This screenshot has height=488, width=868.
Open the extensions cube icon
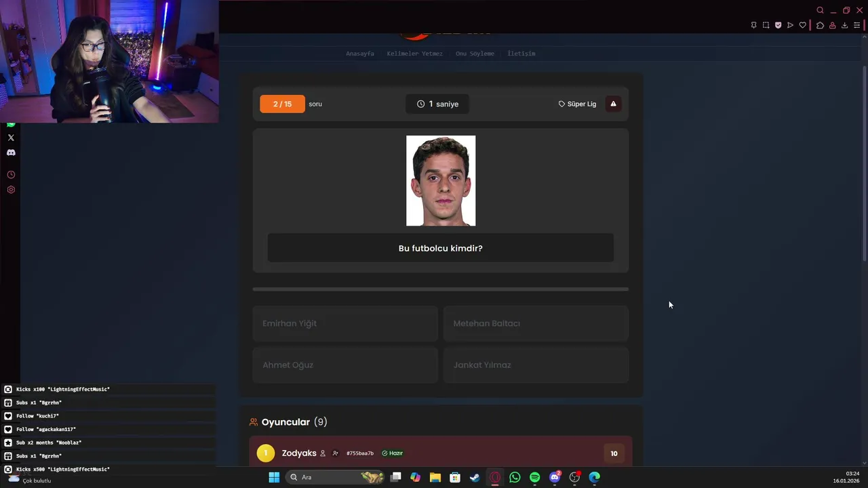pyautogui.click(x=820, y=25)
